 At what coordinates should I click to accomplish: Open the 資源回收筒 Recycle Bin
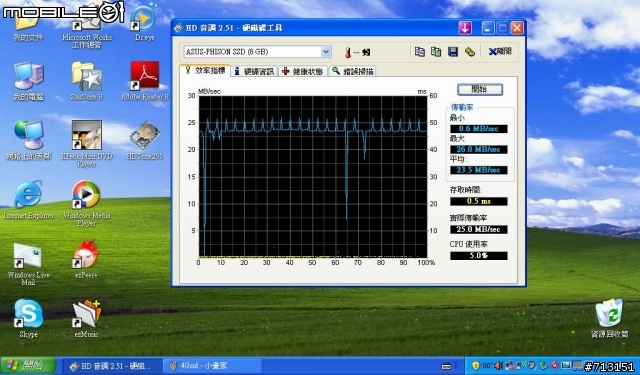609,318
